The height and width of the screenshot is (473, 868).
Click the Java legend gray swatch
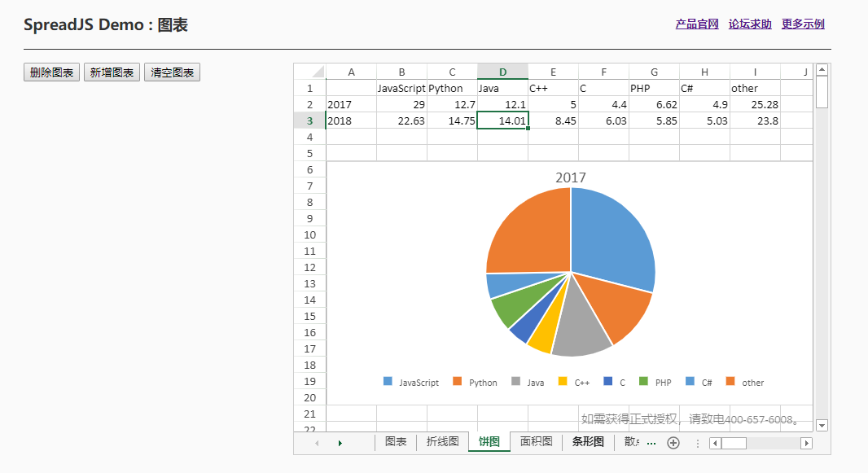point(516,381)
